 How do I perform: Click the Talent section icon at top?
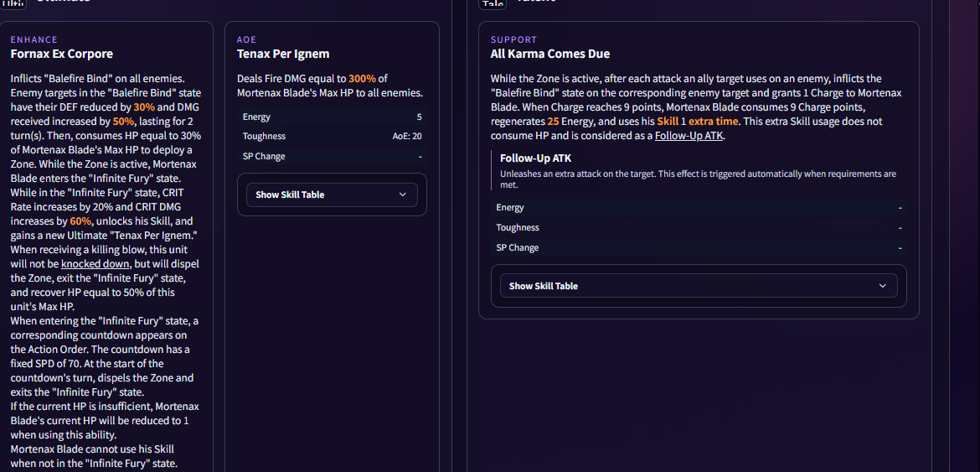pos(493,3)
